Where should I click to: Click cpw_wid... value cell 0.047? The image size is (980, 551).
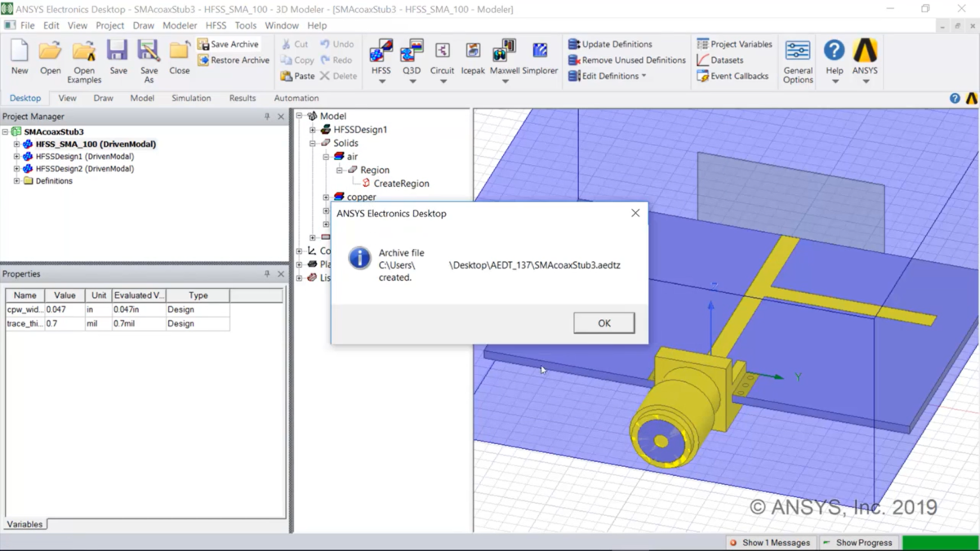click(x=65, y=309)
